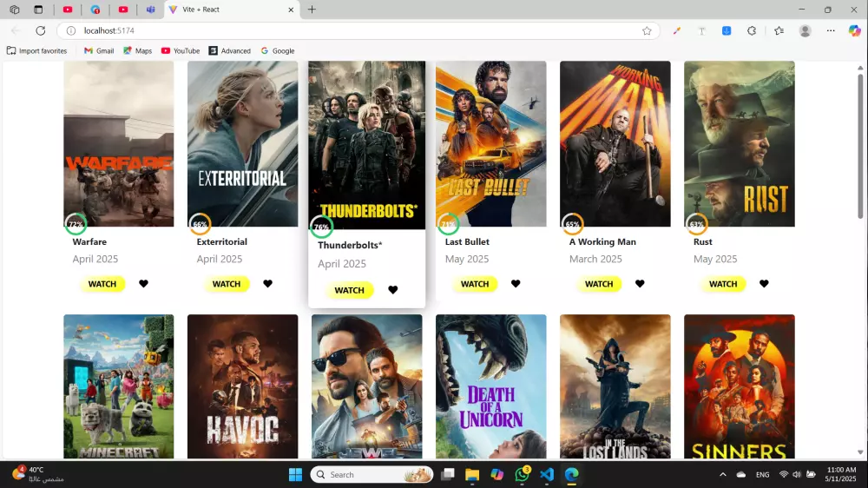Click Import favorites in bookmarks bar
868x488 pixels.
[x=37, y=51]
